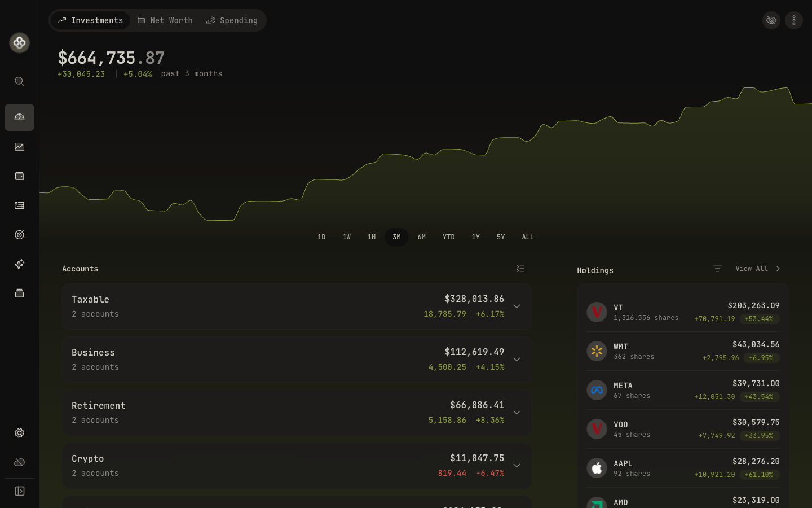The height and width of the screenshot is (508, 812).
Task: Open the three-dot more options menu
Action: pyautogui.click(x=794, y=20)
